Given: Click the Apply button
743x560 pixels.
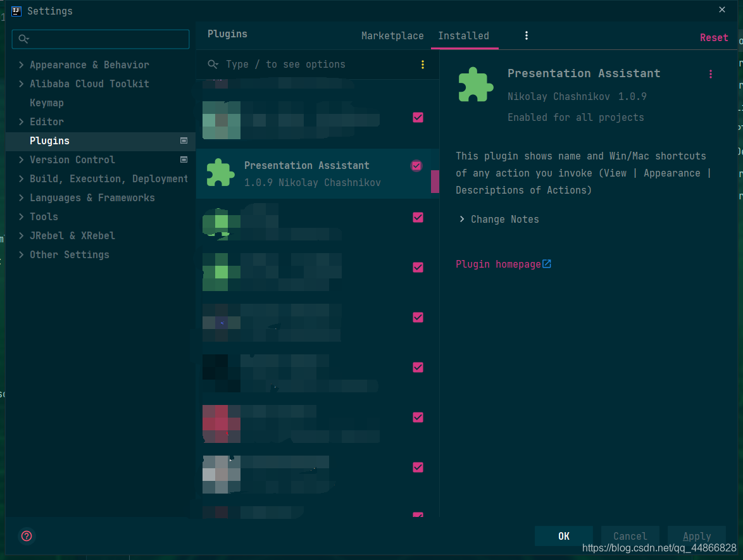Looking at the screenshot, I should pos(697,536).
